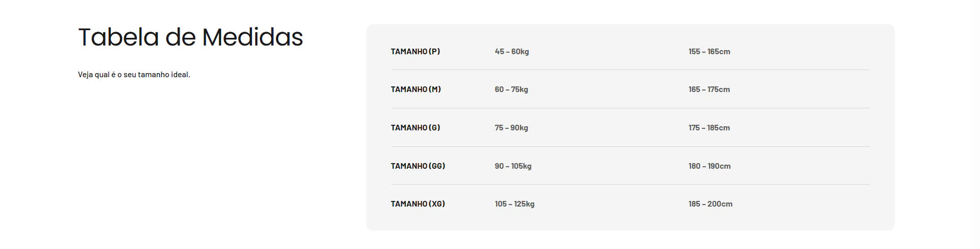980x249 pixels.
Task: Click the 155 – 165cm height cell
Action: click(709, 52)
